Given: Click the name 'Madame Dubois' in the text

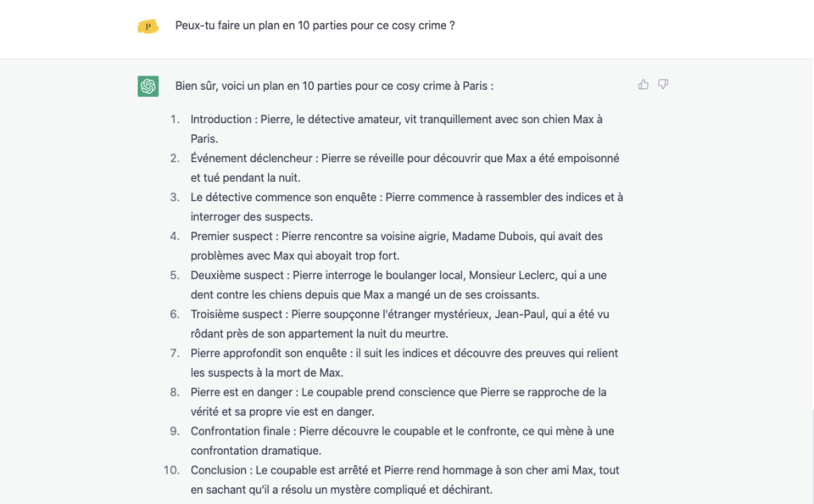Looking at the screenshot, I should click(493, 236).
